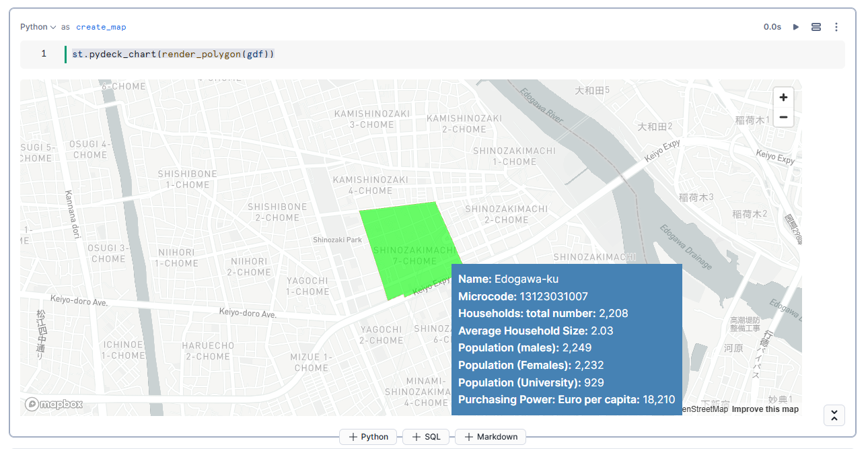
Task: Zoom out on the map
Action: tap(783, 117)
